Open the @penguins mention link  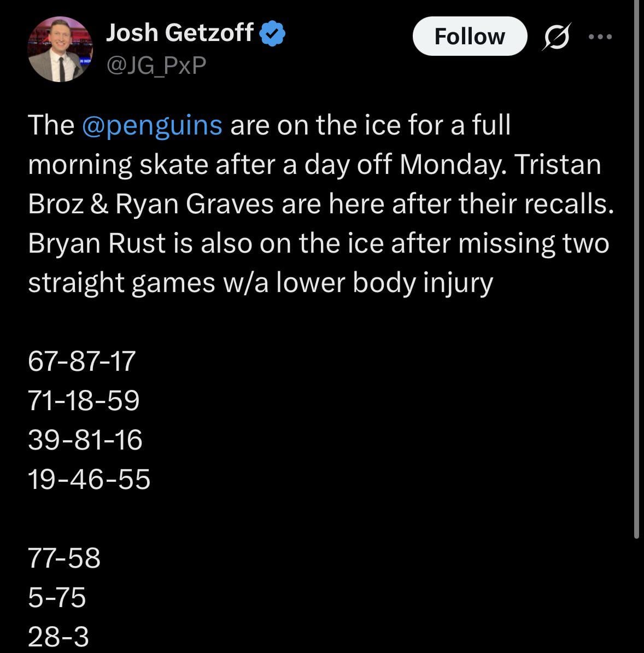152,125
